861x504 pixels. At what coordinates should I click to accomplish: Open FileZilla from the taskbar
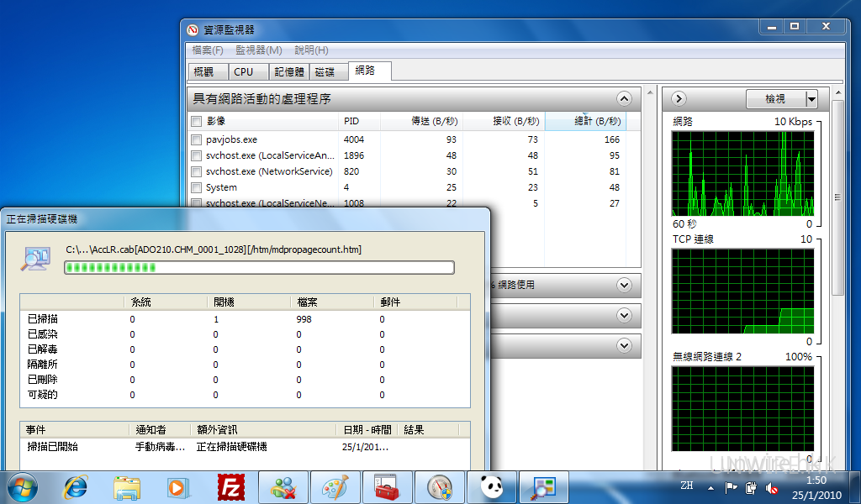230,487
